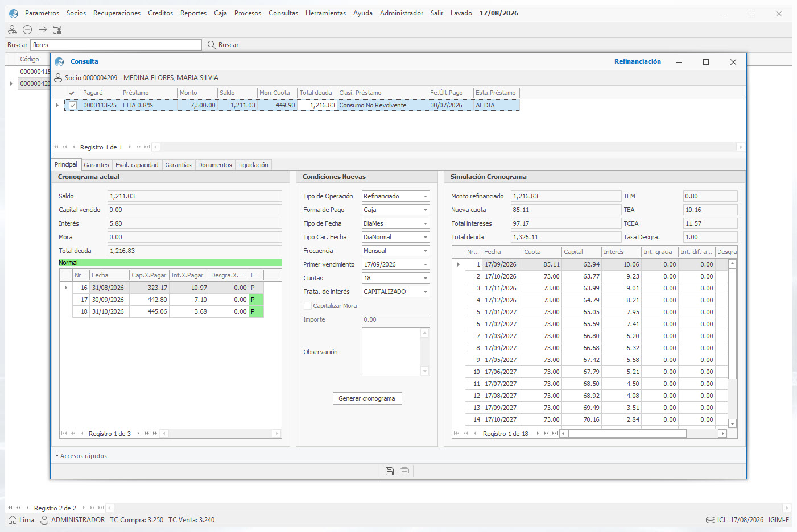Click the application logo in the title bar

(14, 13)
